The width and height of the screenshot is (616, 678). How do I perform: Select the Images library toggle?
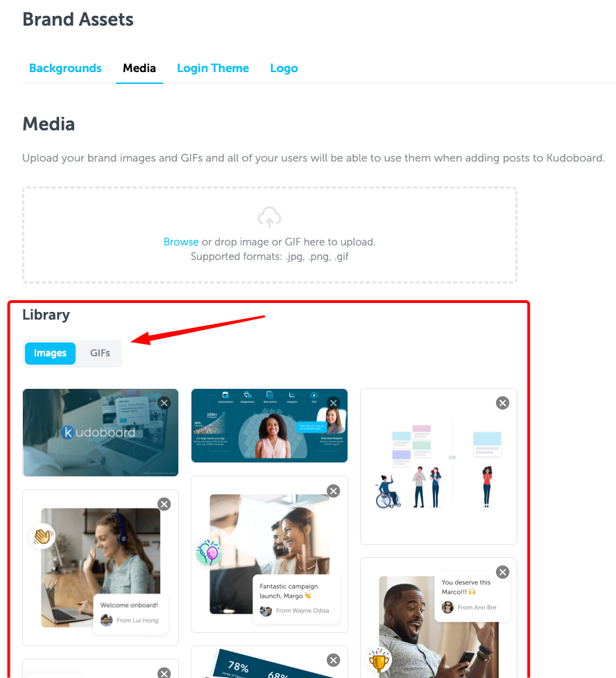(50, 354)
